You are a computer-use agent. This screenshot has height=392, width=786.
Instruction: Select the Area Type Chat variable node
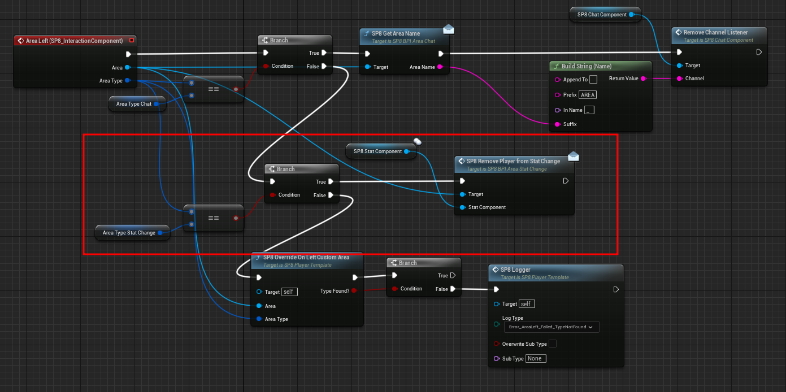137,104
